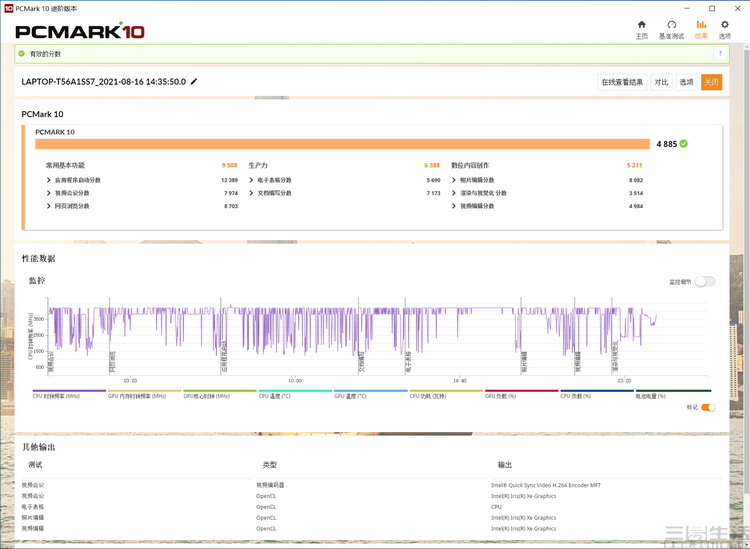This screenshot has width=750, height=549.
Task: Click the 输出 column header
Action: [505, 465]
